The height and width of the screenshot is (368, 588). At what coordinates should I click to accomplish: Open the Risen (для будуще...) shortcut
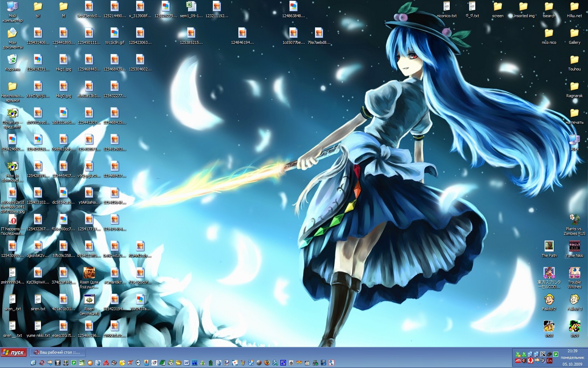(89, 278)
